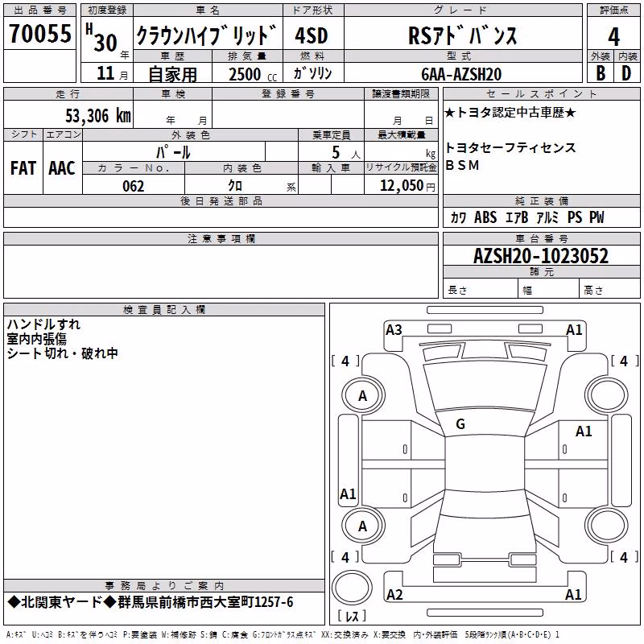This screenshot has height=644, width=644.
Task: Click the recycle deposit 12,050円
Action: click(x=407, y=186)
